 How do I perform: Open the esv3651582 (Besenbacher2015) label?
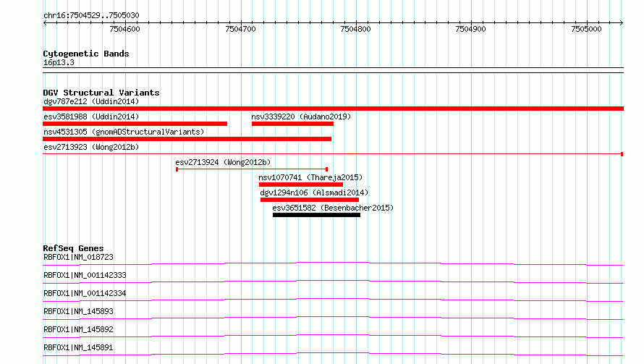(x=333, y=208)
